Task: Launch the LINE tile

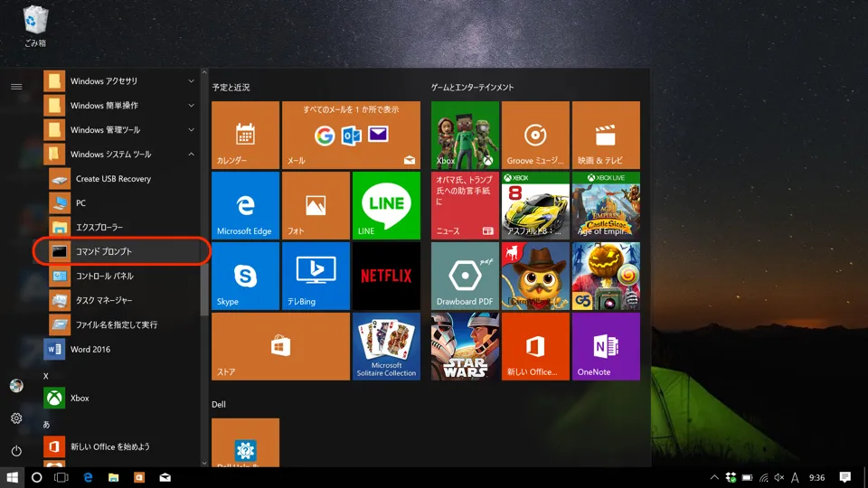Action: (x=386, y=205)
